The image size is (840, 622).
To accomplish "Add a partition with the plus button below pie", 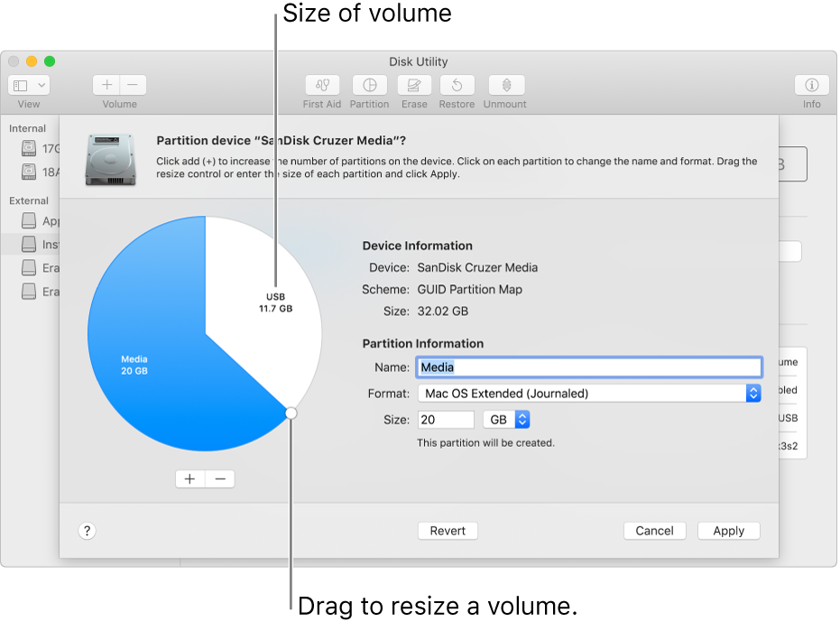I will click(x=190, y=478).
